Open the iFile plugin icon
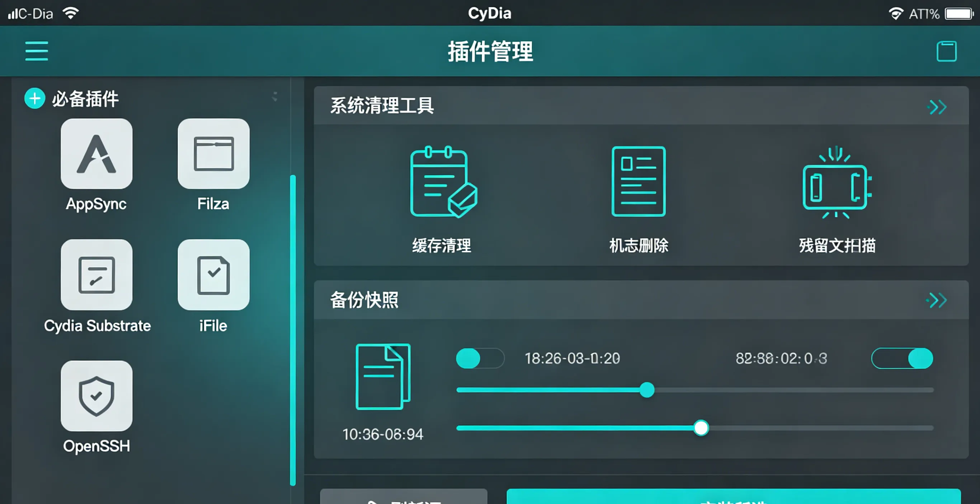This screenshot has width=980, height=504. (x=213, y=275)
